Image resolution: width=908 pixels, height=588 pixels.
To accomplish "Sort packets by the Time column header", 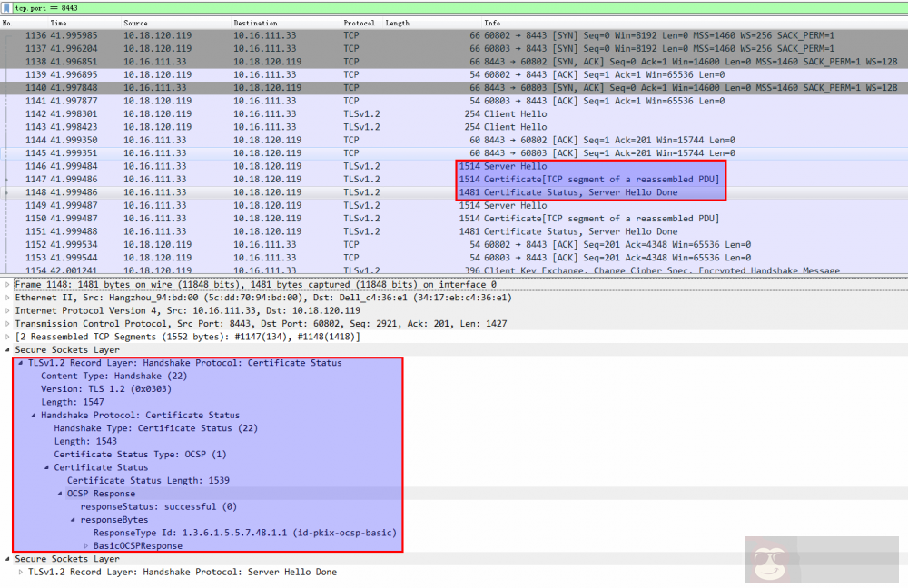I will coord(59,23).
